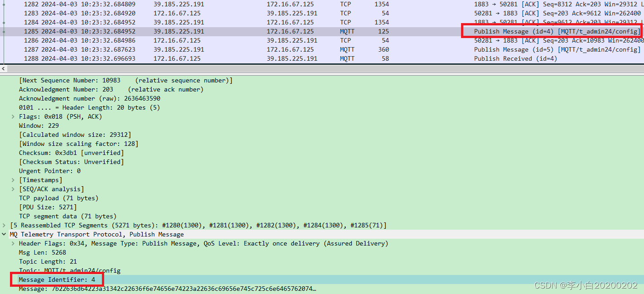
Task: Select the highlighted packet 1285 row
Action: (181, 31)
